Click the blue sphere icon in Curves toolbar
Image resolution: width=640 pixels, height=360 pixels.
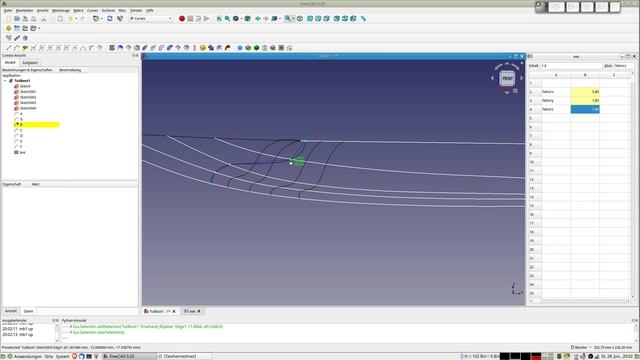click(x=240, y=48)
